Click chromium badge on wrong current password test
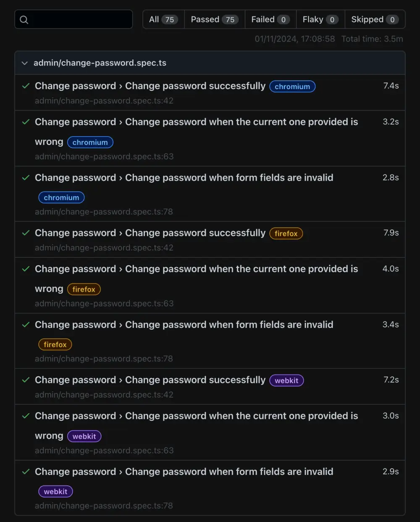420x522 pixels. (90, 142)
